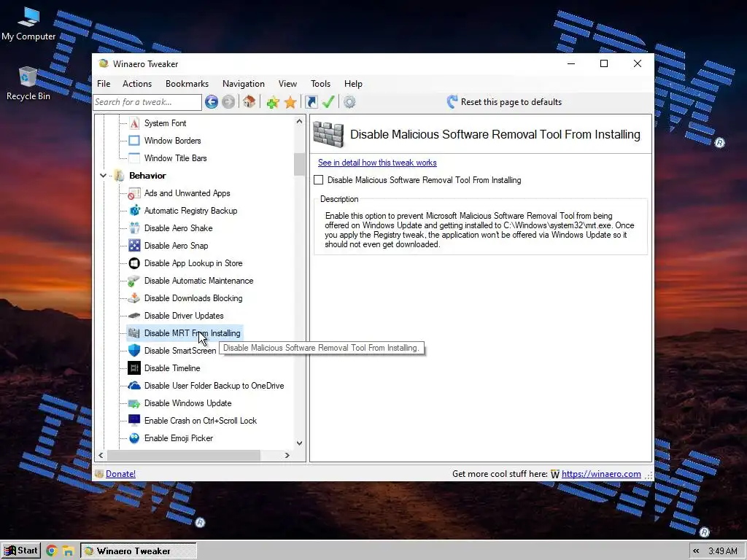Click the Disable Downloads Blocking icon

point(134,298)
